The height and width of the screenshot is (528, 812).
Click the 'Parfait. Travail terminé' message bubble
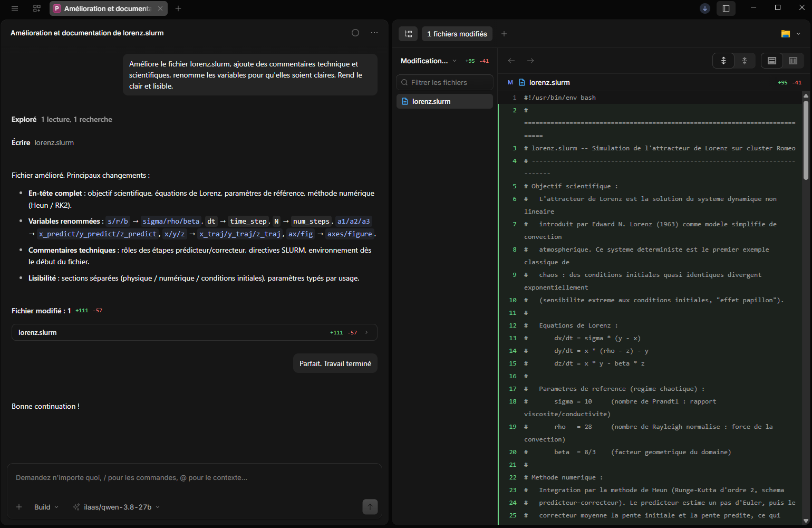[x=335, y=363]
